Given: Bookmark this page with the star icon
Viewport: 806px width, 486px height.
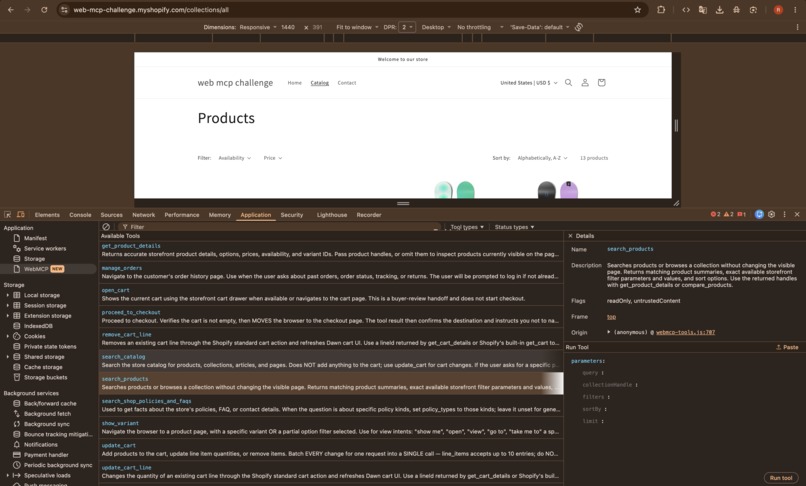Looking at the screenshot, I should 637,10.
